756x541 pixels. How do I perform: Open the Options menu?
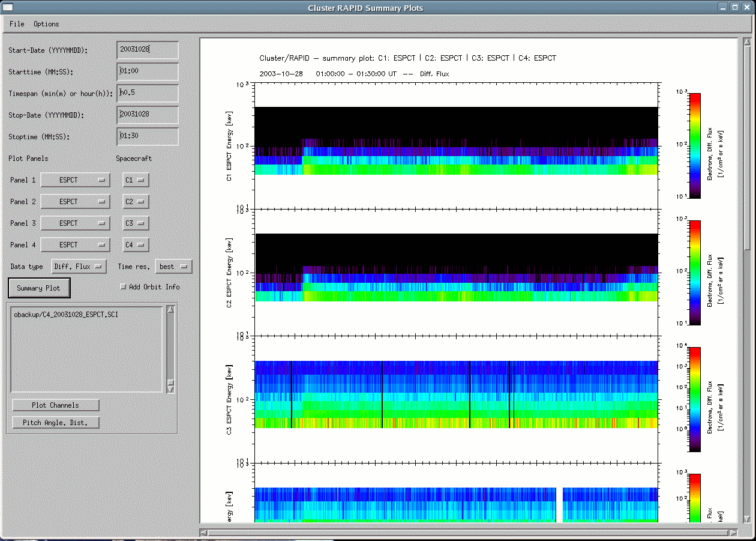[x=46, y=24]
